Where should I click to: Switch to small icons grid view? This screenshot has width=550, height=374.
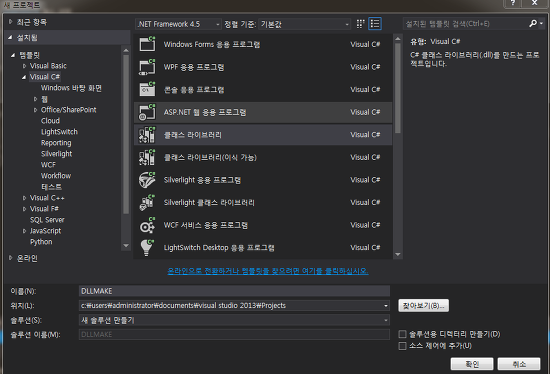(360, 24)
